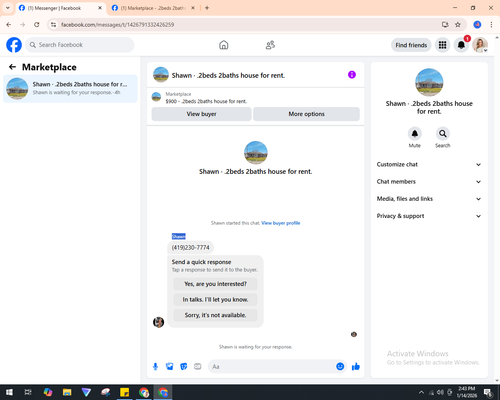Open the Facebook Menu grid icon
This screenshot has width=500, height=400.
pos(442,45)
